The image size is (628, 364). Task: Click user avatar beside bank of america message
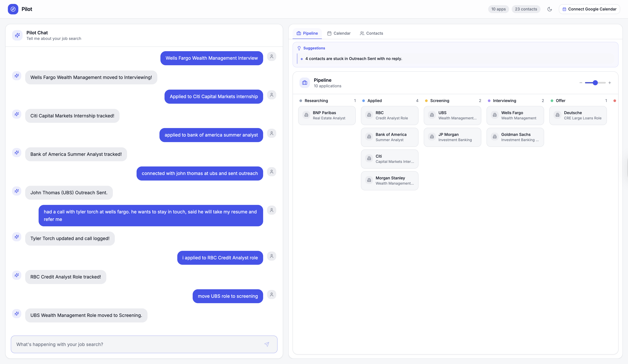pyautogui.click(x=271, y=133)
